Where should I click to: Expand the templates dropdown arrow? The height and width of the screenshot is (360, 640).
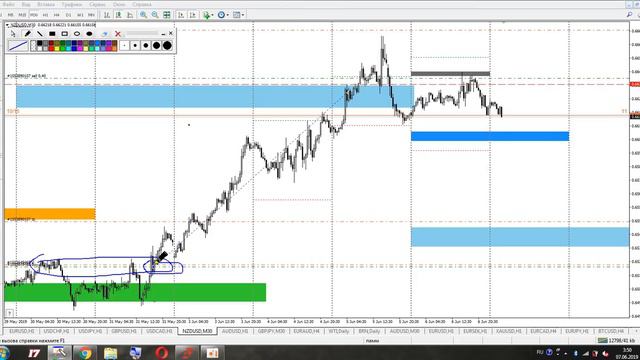[x=243, y=16]
